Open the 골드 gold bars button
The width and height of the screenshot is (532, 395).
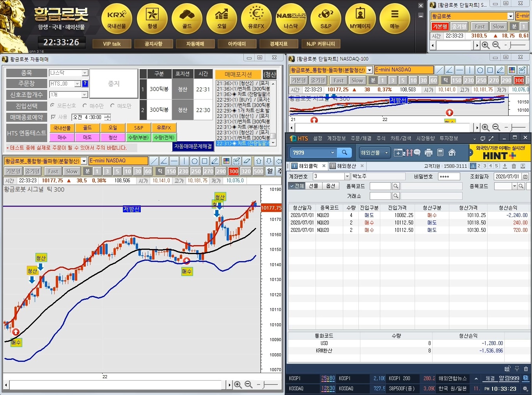187,19
